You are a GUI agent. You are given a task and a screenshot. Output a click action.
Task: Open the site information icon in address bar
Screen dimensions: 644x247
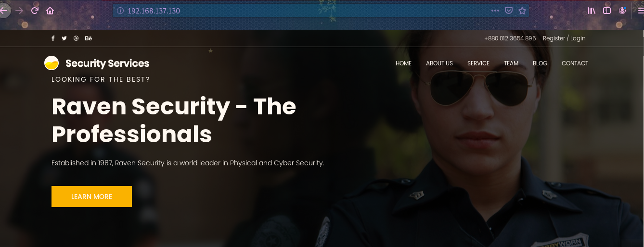[x=120, y=11]
